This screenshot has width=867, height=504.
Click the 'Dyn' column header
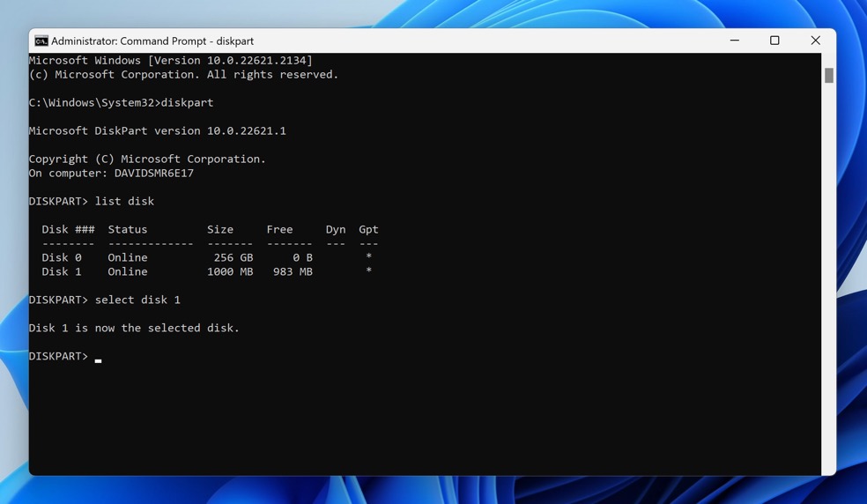coord(336,229)
